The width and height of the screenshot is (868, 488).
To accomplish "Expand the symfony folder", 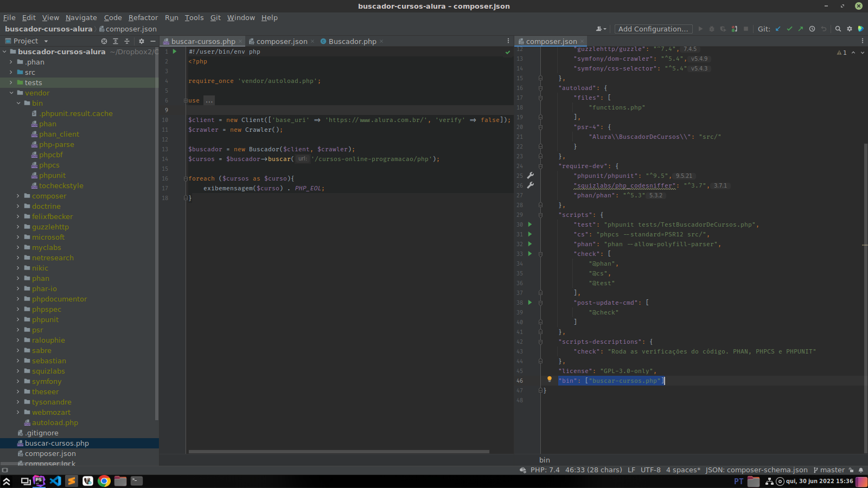I will (18, 381).
